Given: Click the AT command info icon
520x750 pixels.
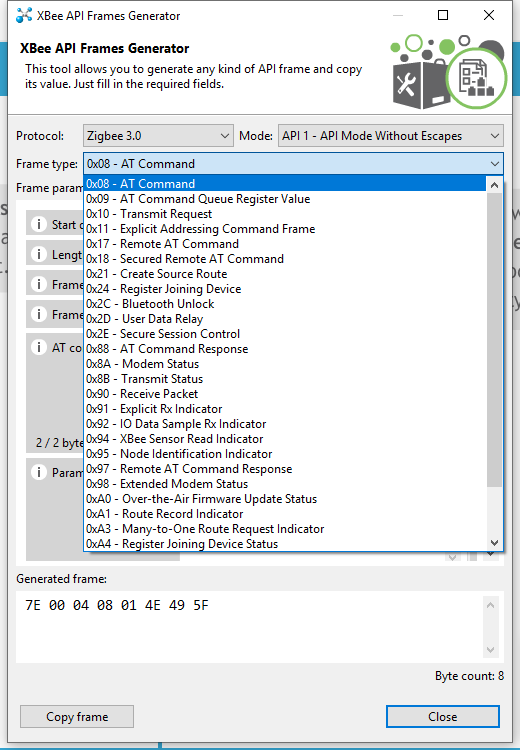Looking at the screenshot, I should (39, 347).
